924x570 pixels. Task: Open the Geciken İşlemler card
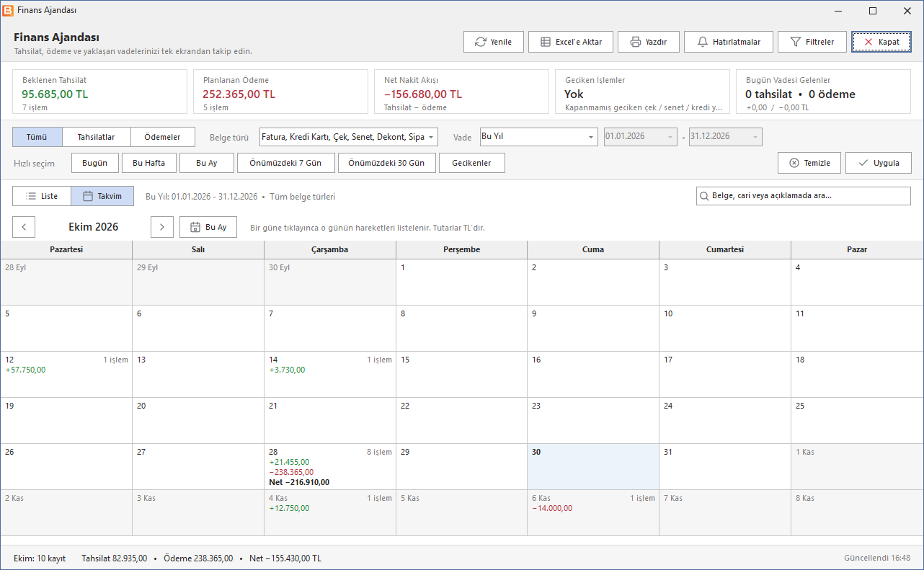tap(642, 92)
